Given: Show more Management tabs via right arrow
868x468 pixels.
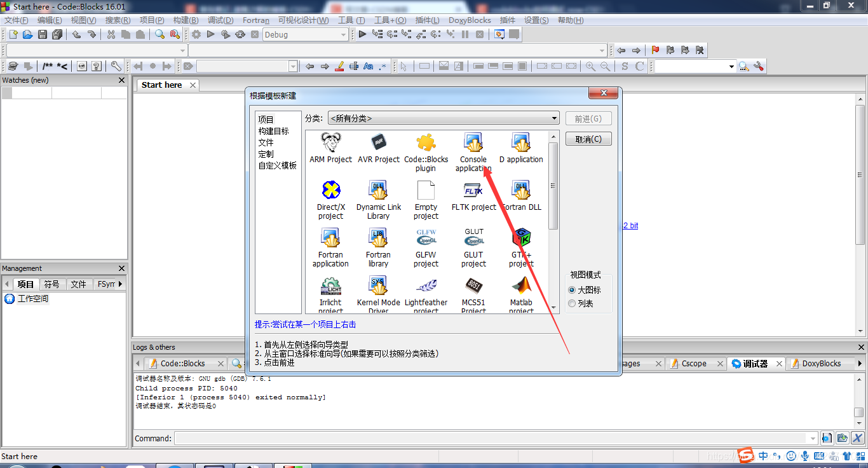Looking at the screenshot, I should (121, 284).
